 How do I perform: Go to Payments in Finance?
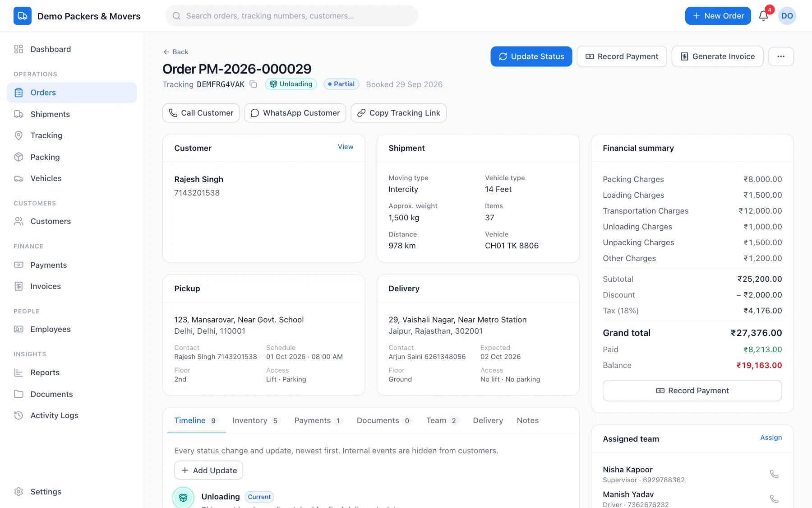click(x=72, y=265)
